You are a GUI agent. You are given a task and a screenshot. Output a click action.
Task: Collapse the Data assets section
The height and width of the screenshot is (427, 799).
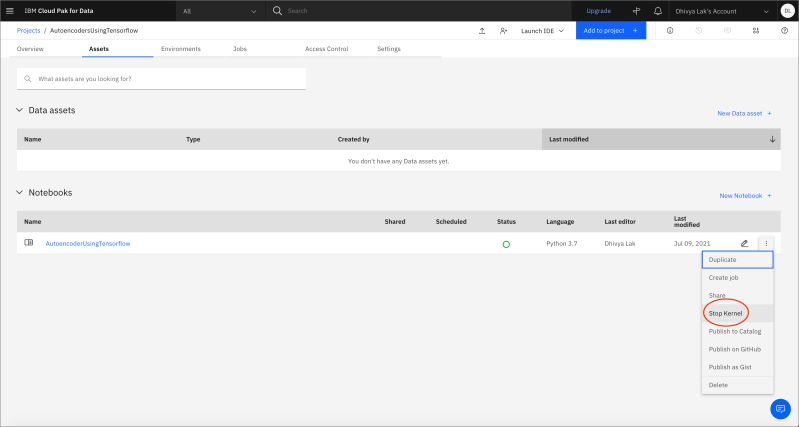pos(19,110)
